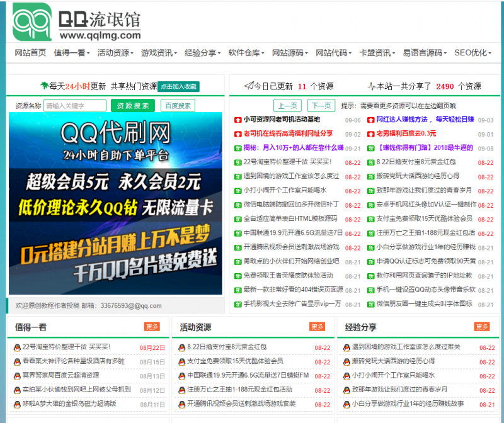This screenshot has height=423, width=504.
Task: Click the red icon beside 小可资源网老司机活动基地
Action: point(238,120)
